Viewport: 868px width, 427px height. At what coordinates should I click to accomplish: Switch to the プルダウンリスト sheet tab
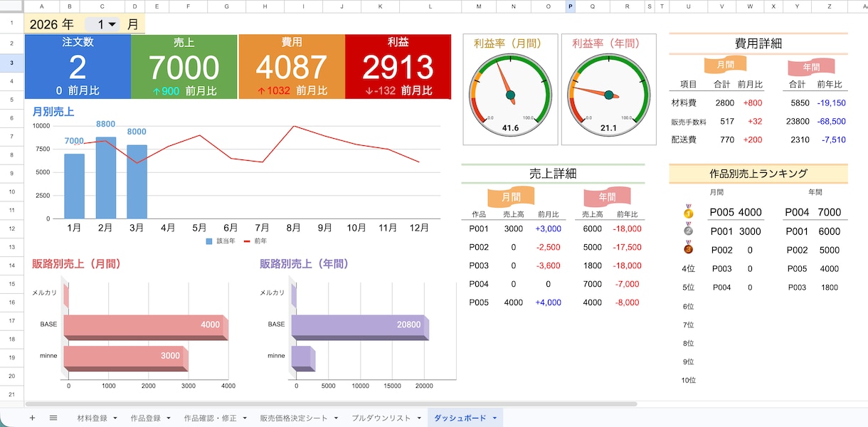pyautogui.click(x=381, y=418)
